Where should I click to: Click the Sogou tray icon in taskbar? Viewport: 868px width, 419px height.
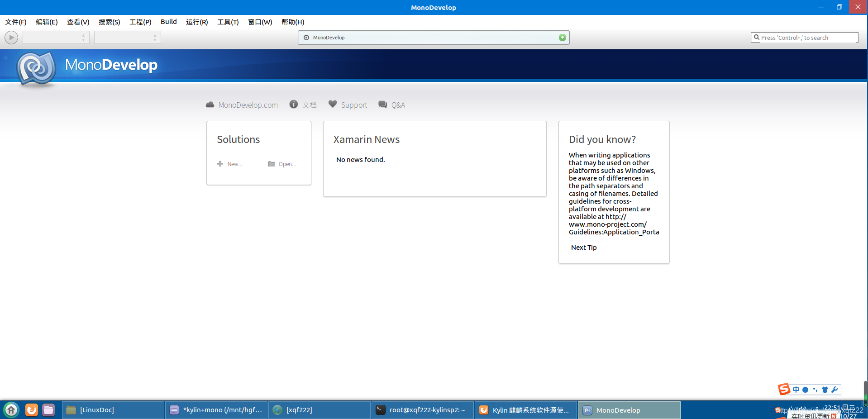tap(777, 410)
